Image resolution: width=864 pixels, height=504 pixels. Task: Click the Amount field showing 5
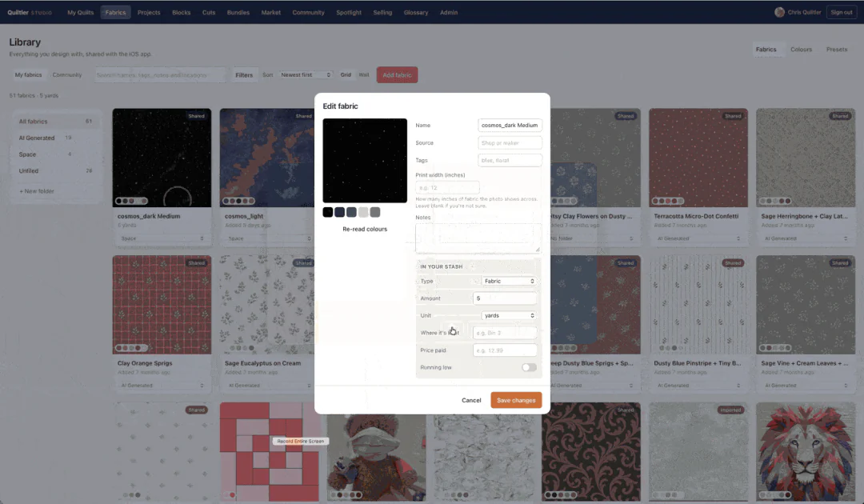505,298
